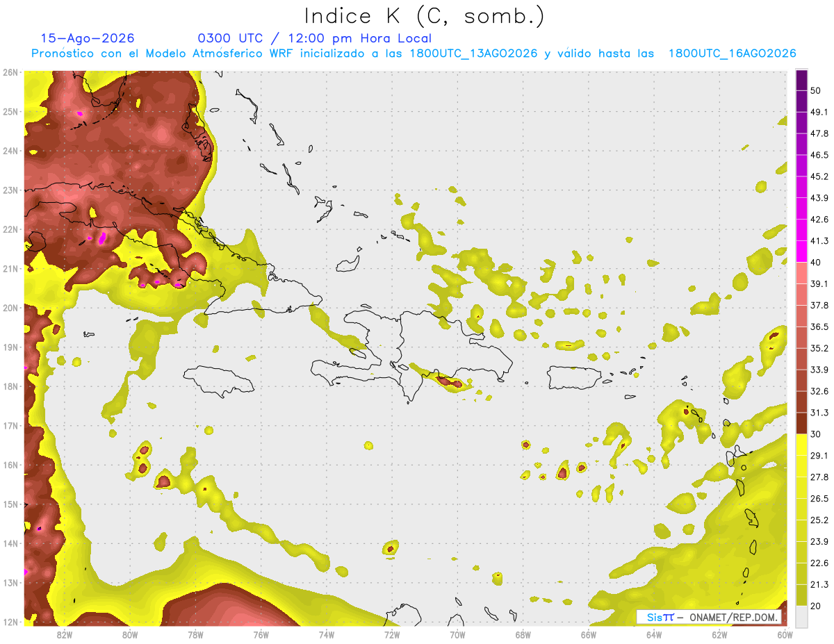This screenshot has height=644, width=834.
Task: Select the '12N' latitude label
Action: (10, 622)
